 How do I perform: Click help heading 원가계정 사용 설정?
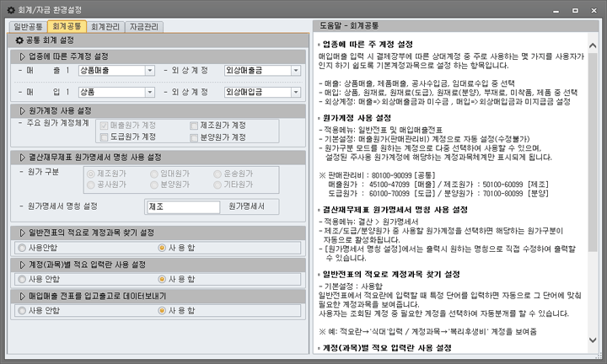(357, 118)
